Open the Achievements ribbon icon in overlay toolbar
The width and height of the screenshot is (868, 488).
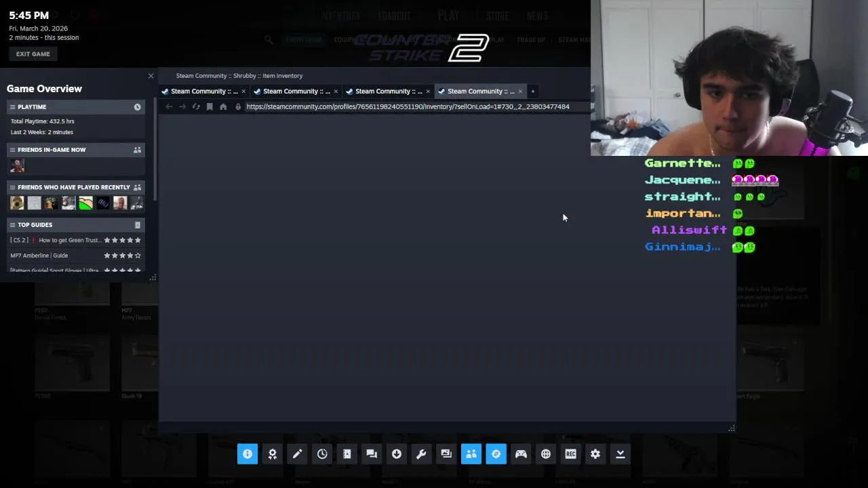tap(273, 454)
